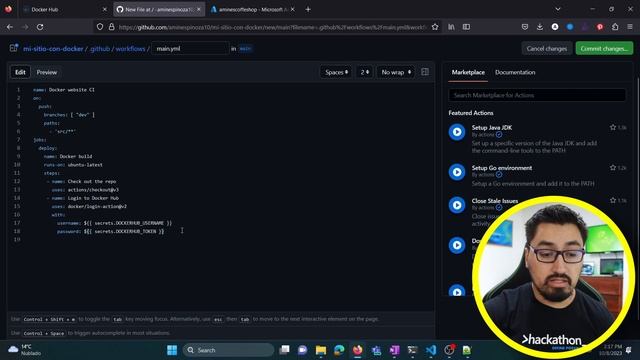Open the weather widget in the taskbar

point(24,350)
